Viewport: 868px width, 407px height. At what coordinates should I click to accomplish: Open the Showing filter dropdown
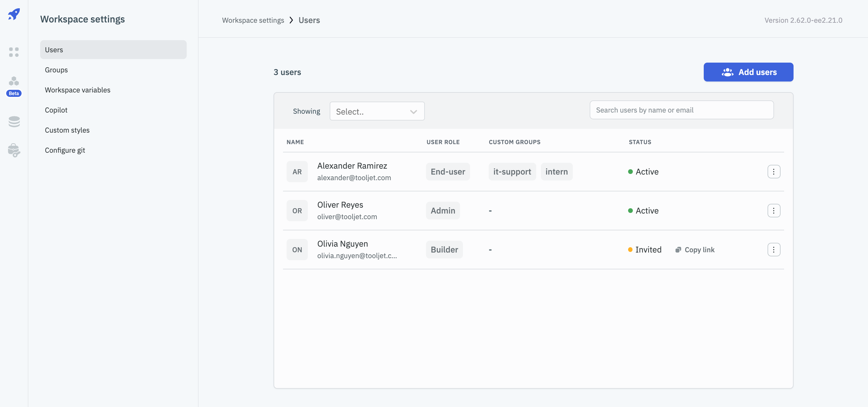pos(377,111)
